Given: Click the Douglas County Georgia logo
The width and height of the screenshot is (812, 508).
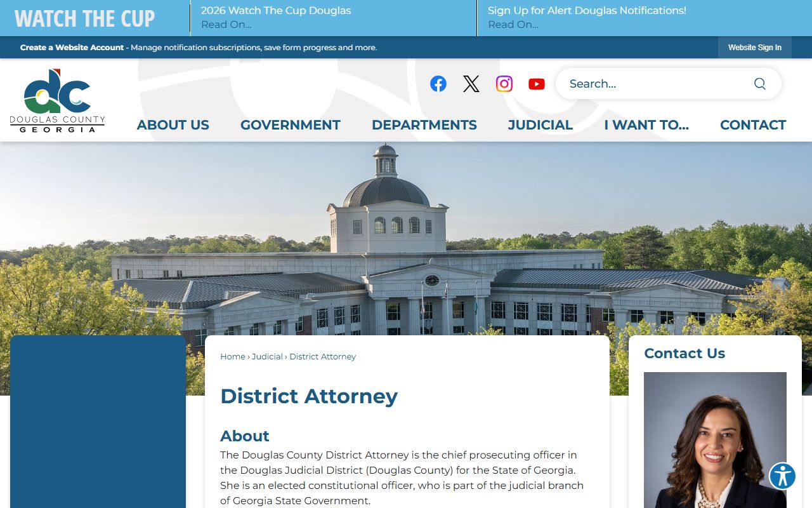Looking at the screenshot, I should [57, 100].
